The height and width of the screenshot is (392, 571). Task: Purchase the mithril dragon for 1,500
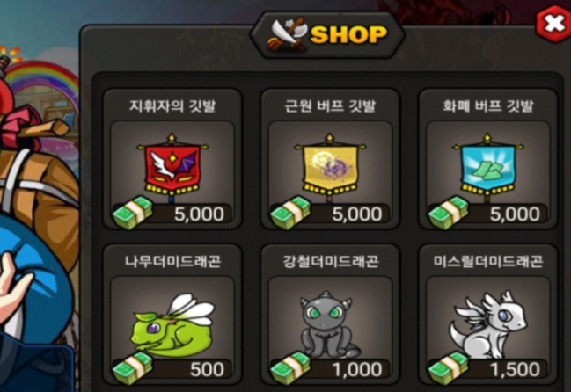point(488,369)
